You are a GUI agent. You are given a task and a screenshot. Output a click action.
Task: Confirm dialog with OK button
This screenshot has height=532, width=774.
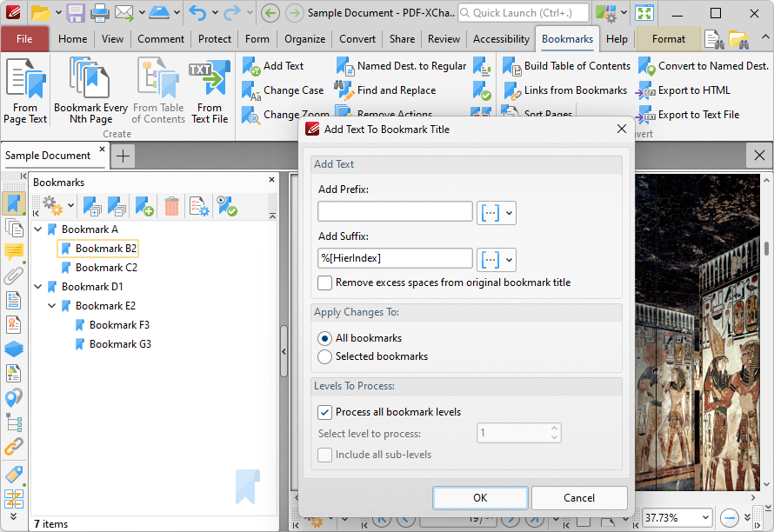[x=480, y=498]
